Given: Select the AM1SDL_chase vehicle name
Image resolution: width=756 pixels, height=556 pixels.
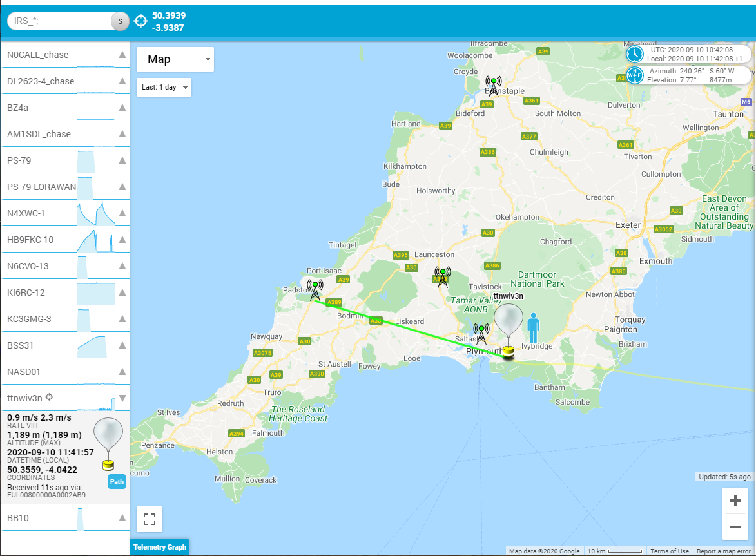Looking at the screenshot, I should 39,135.
